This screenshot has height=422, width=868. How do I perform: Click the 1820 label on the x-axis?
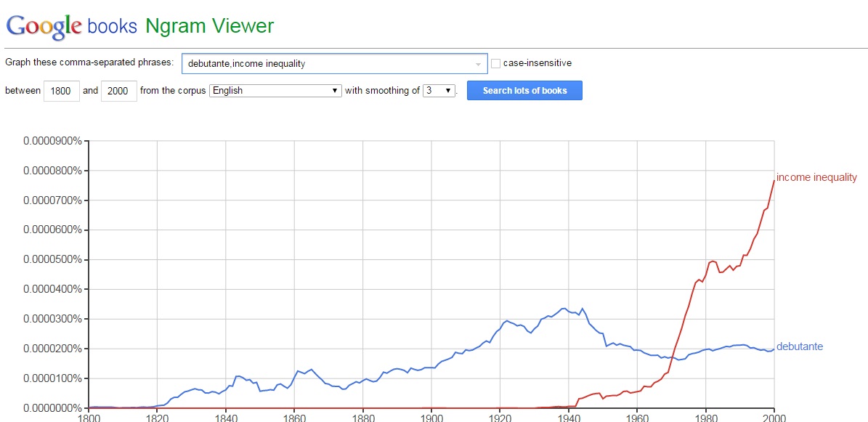[x=158, y=417]
